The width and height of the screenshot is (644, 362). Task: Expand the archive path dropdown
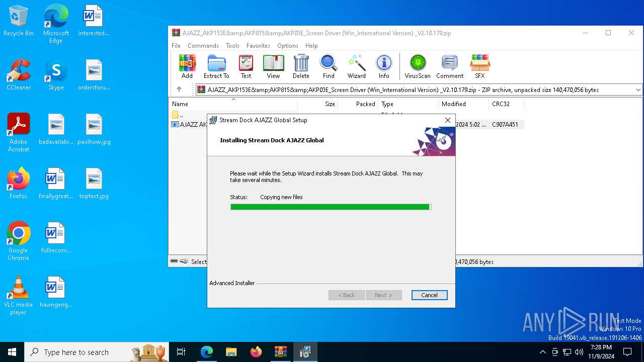(x=638, y=89)
